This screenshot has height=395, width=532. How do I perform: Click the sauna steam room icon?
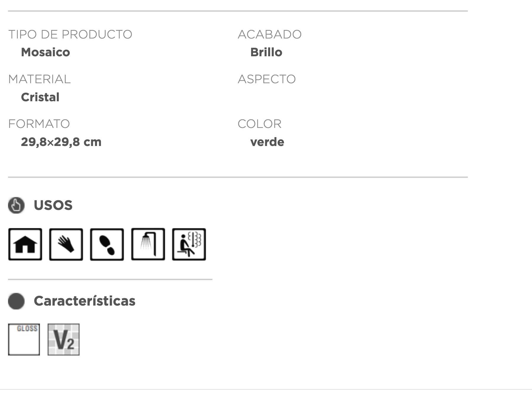coord(189,244)
